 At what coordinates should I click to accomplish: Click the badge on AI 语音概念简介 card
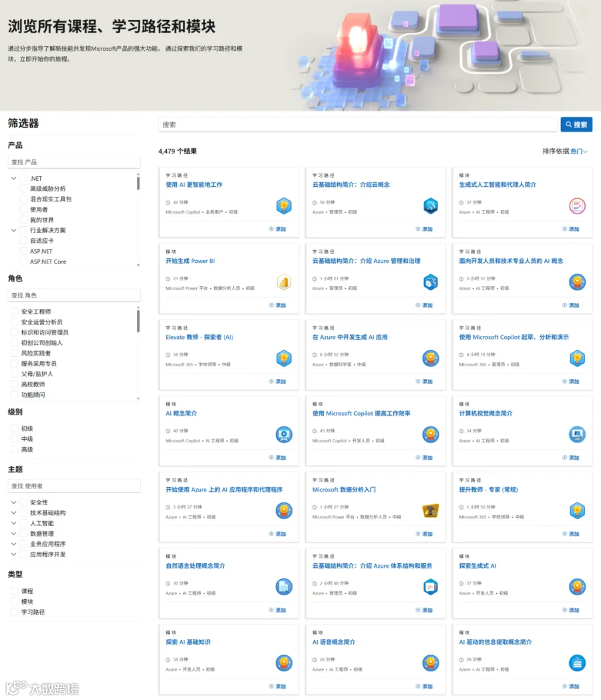430,663
